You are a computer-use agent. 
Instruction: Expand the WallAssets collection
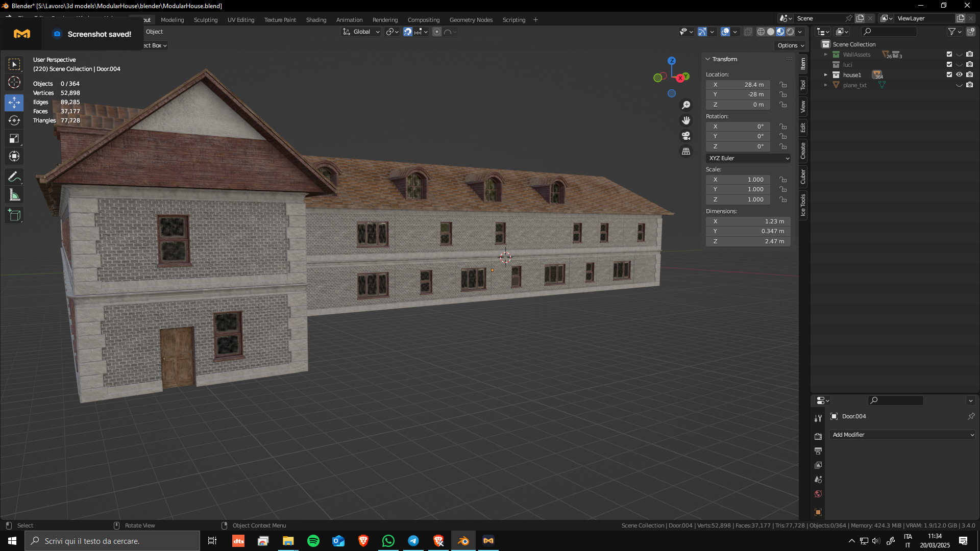[826, 55]
